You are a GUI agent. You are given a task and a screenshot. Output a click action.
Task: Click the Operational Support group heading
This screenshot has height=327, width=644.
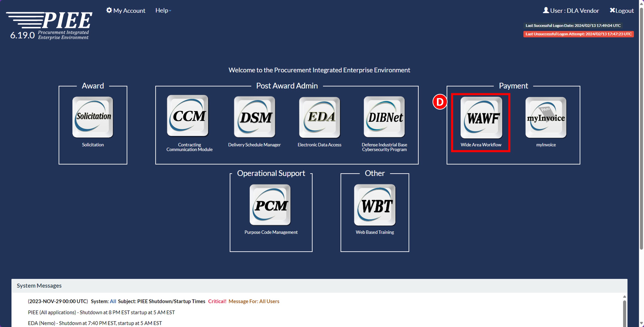[271, 173]
